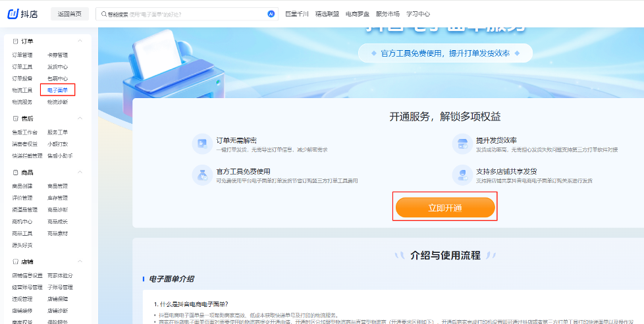Click the 官方工具免费使用 money bag icon

200,175
